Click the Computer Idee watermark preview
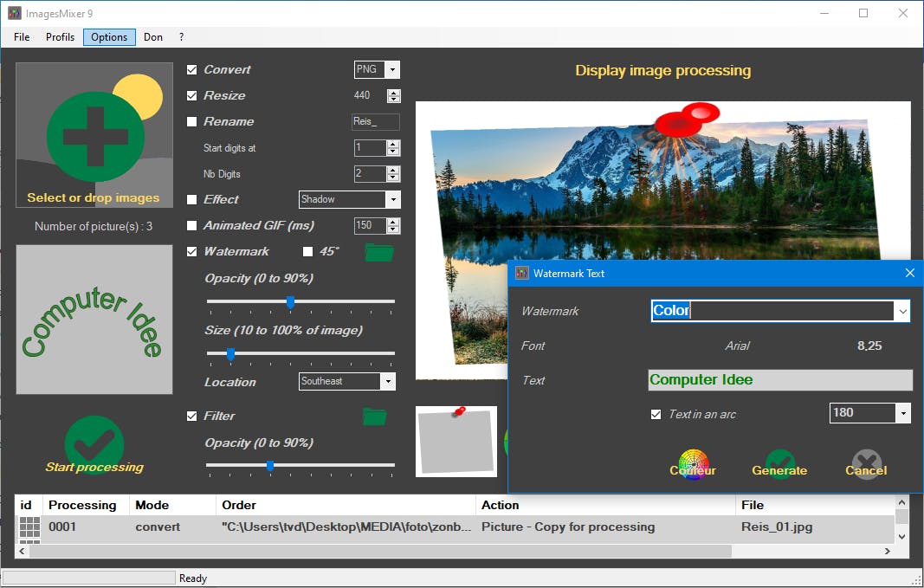Viewport: 924px width, 588px height. point(94,320)
